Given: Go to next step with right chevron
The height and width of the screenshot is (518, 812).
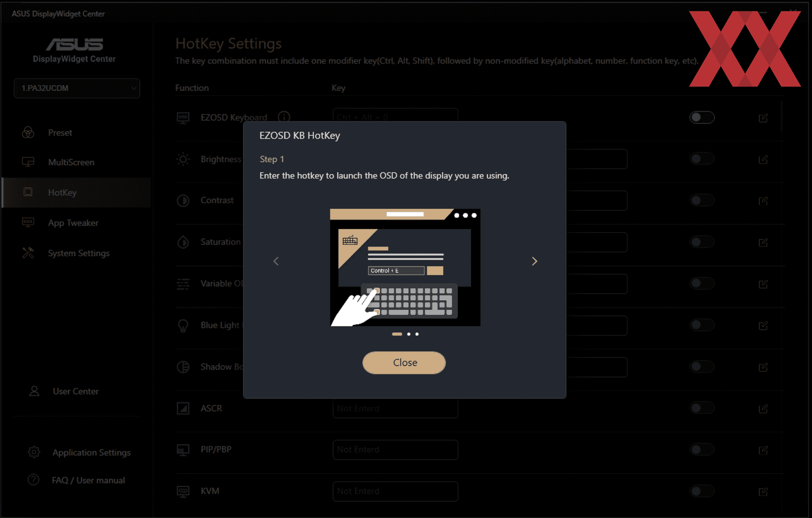Looking at the screenshot, I should pyautogui.click(x=534, y=261).
